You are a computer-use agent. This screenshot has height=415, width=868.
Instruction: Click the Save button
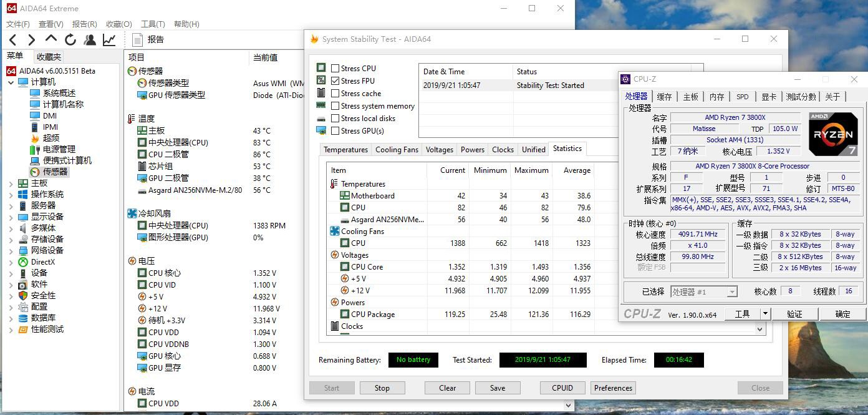tap(498, 388)
